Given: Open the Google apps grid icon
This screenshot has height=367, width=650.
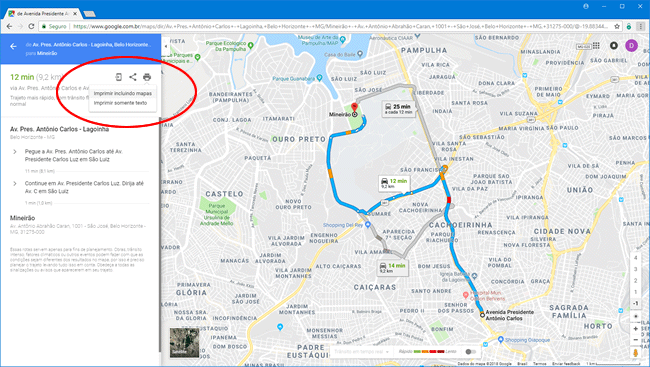Looking at the screenshot, I should click(596, 46).
